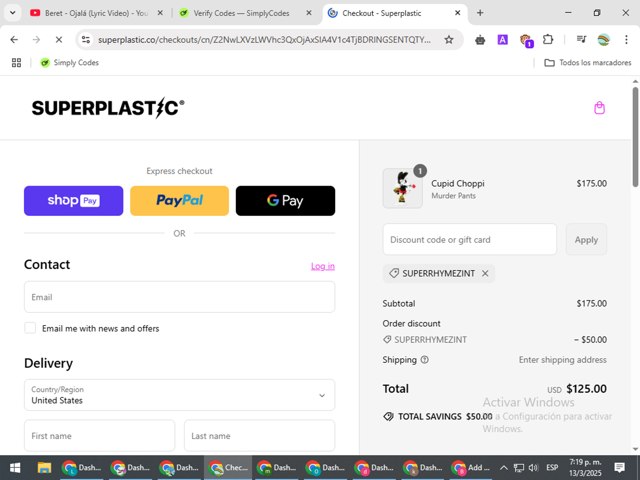
Task: Show hidden system tray icons
Action: click(x=504, y=468)
